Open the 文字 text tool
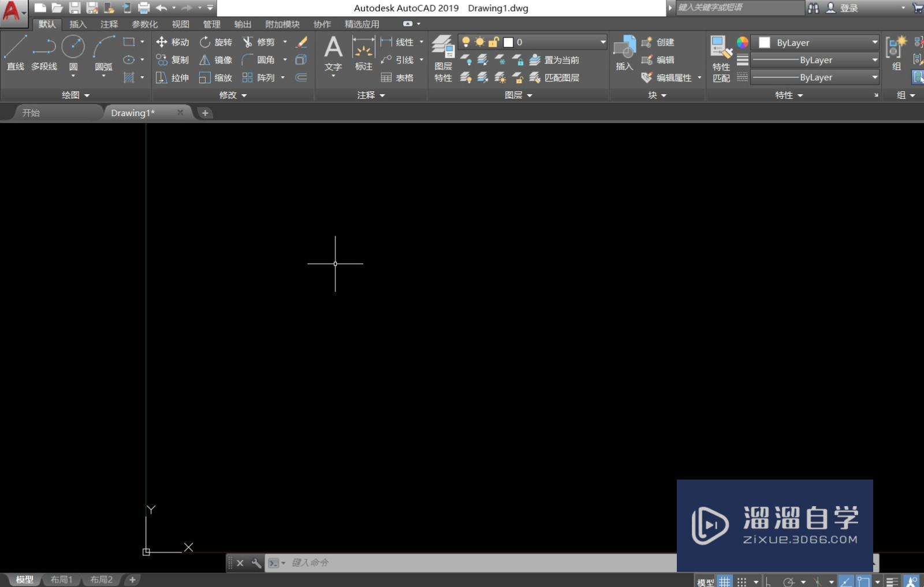The image size is (924, 587). (333, 54)
